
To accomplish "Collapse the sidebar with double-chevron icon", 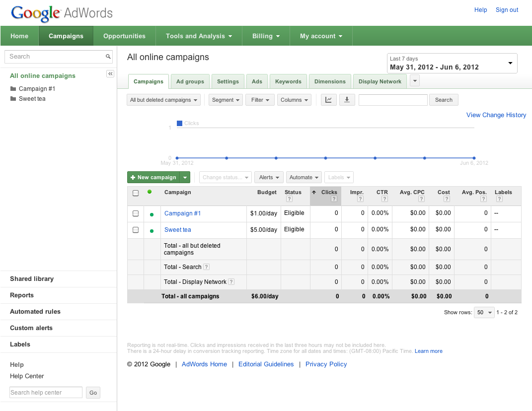I will click(x=110, y=73).
